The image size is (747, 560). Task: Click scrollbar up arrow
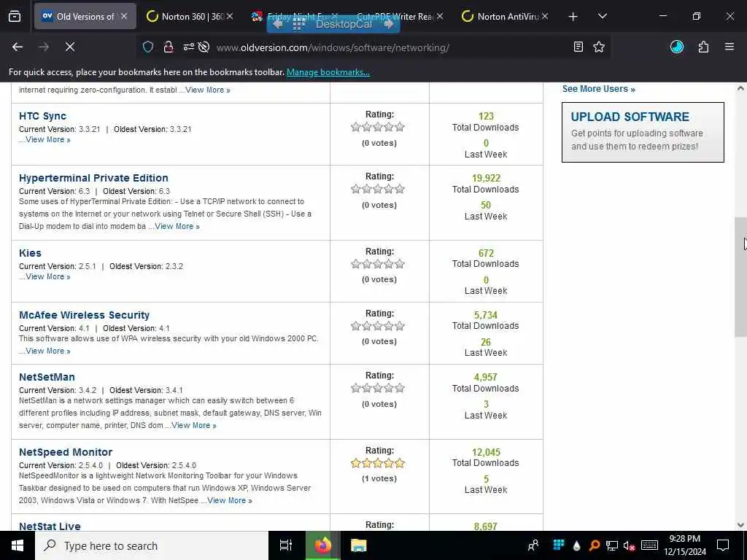[x=740, y=88]
